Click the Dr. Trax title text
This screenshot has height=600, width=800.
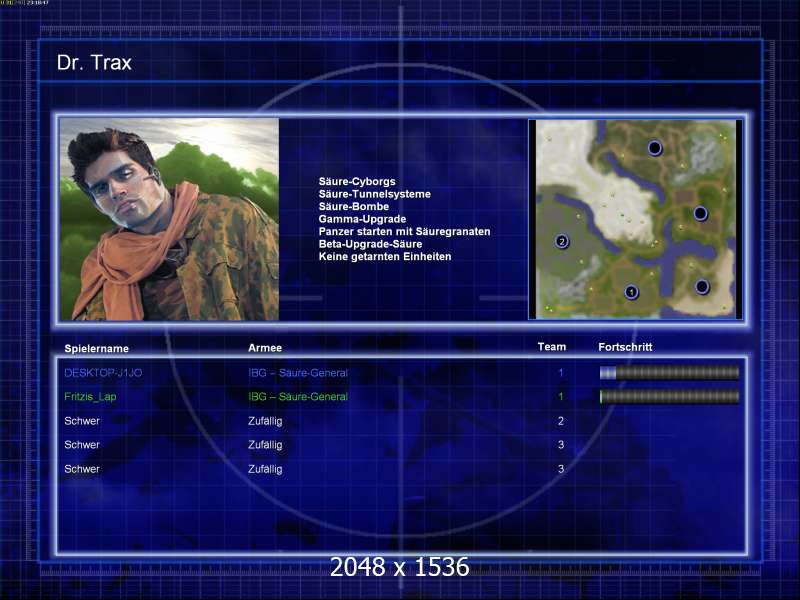pos(94,63)
